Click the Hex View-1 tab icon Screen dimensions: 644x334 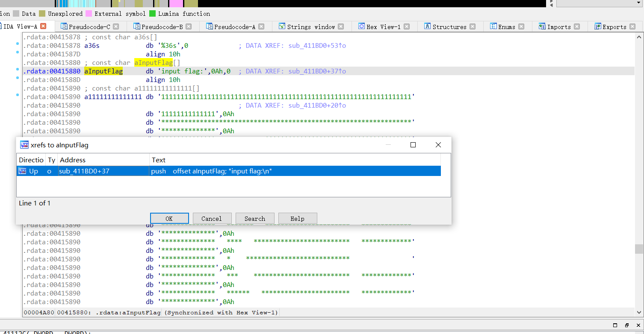tap(361, 26)
